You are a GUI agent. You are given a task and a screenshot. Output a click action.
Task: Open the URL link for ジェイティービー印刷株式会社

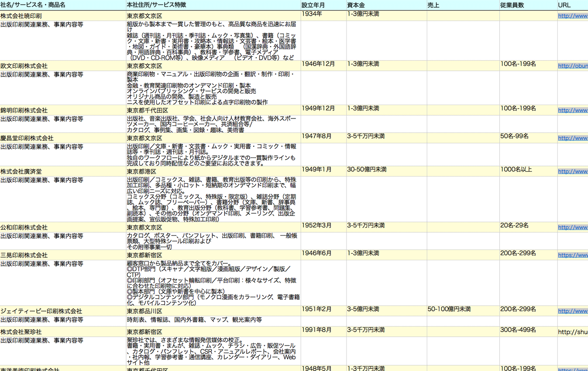[x=573, y=311]
